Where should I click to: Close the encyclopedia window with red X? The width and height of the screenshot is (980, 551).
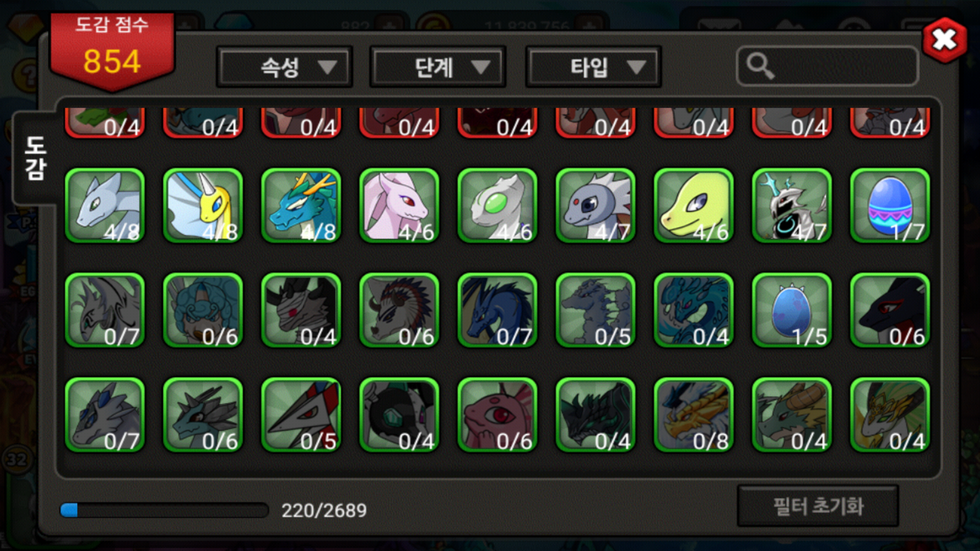944,40
